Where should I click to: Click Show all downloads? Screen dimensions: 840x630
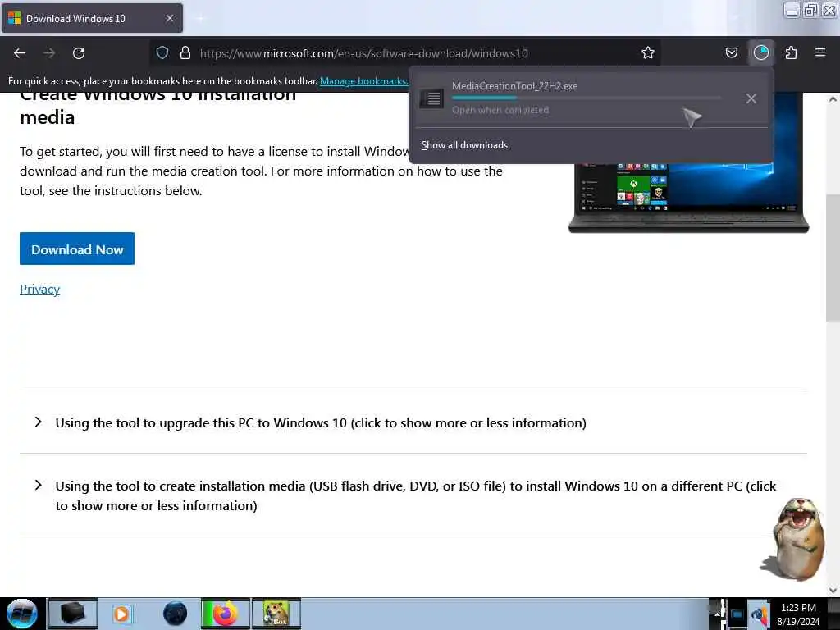464,145
